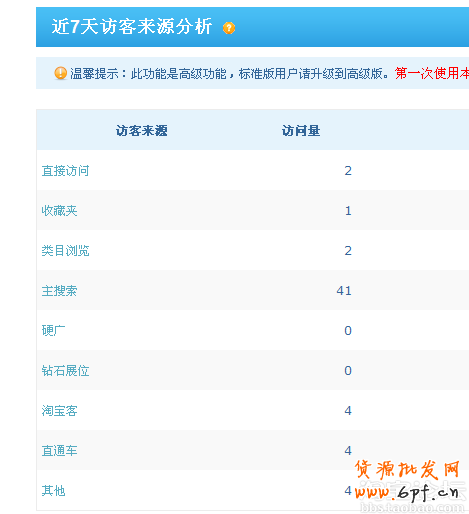Open the 主搜索 visitor source
Screen dimensions: 469x514
click(x=59, y=291)
